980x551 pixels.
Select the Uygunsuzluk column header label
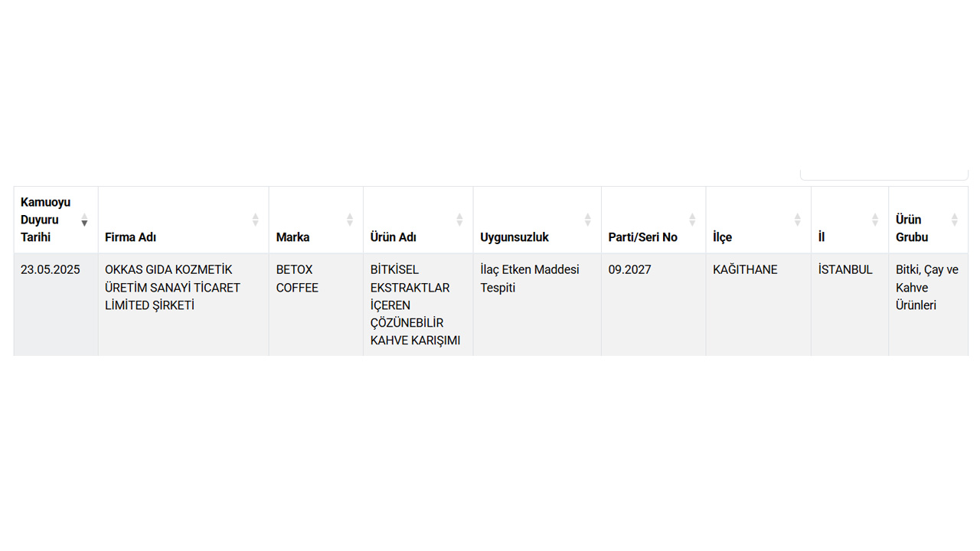(514, 237)
